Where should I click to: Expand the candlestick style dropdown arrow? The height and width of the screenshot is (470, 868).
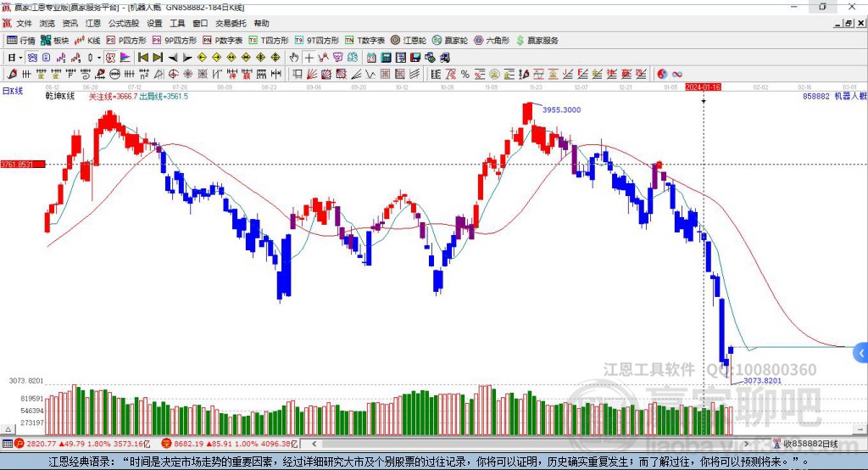98,57
